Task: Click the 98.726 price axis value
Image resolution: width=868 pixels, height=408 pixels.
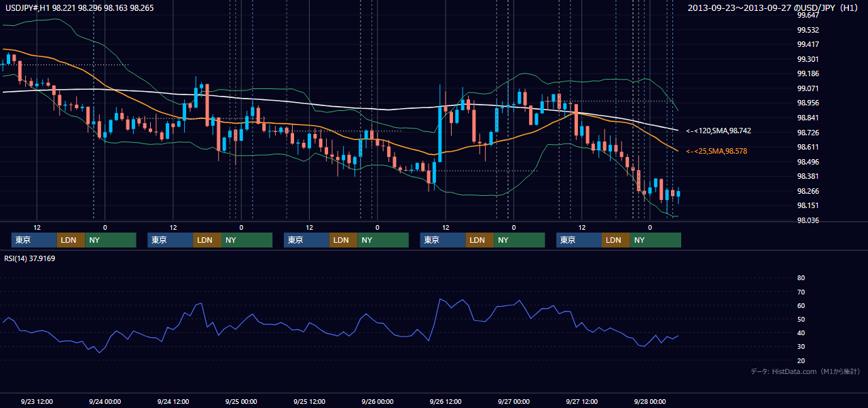Action: (x=808, y=133)
